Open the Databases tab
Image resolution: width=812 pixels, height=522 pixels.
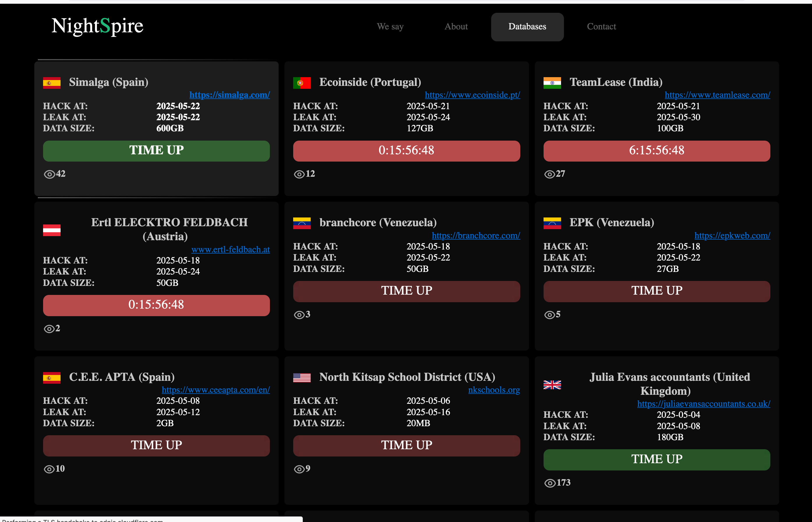coord(527,27)
